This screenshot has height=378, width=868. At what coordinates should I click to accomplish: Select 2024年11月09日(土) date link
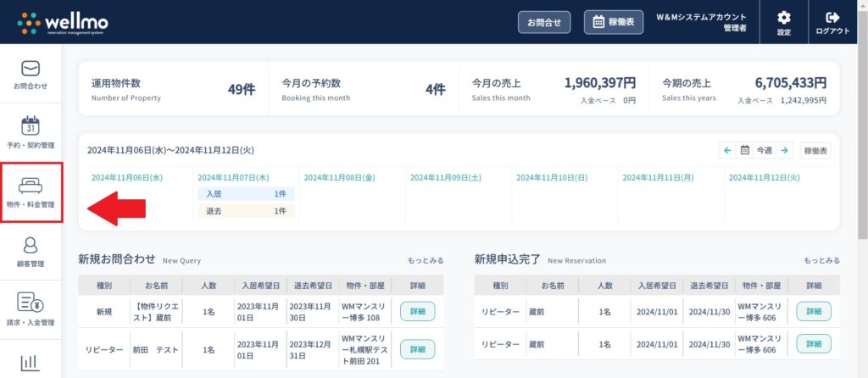446,178
